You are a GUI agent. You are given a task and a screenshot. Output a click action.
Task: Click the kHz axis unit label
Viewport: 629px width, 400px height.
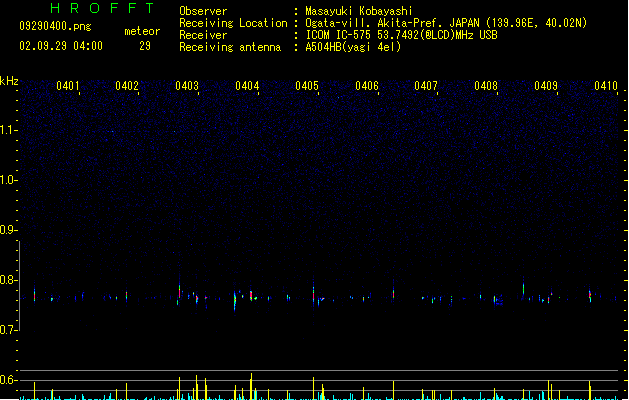(9, 81)
